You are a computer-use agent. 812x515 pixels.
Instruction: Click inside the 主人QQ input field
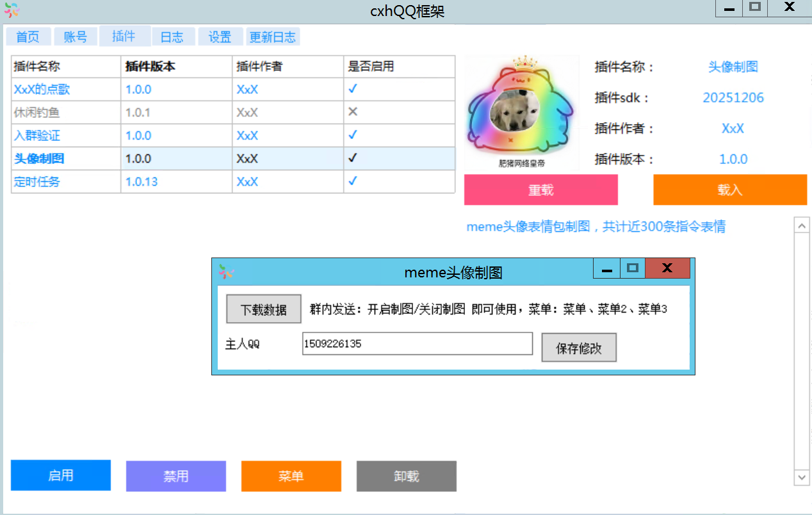(417, 344)
